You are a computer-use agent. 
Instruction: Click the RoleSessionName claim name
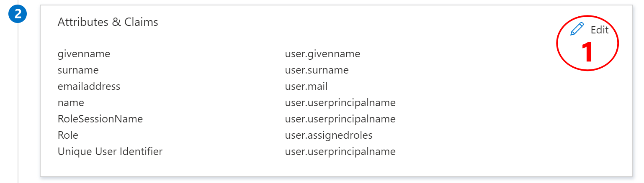pyautogui.click(x=100, y=119)
